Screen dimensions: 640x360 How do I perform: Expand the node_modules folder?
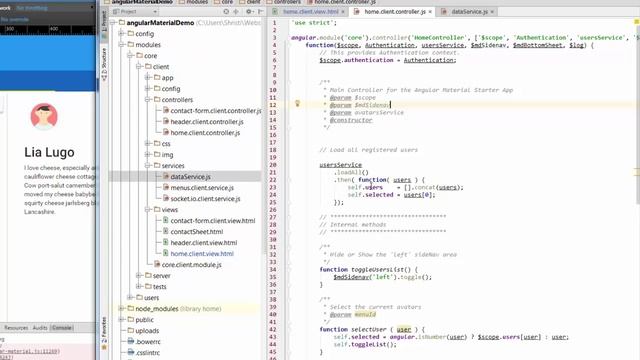[x=122, y=309]
